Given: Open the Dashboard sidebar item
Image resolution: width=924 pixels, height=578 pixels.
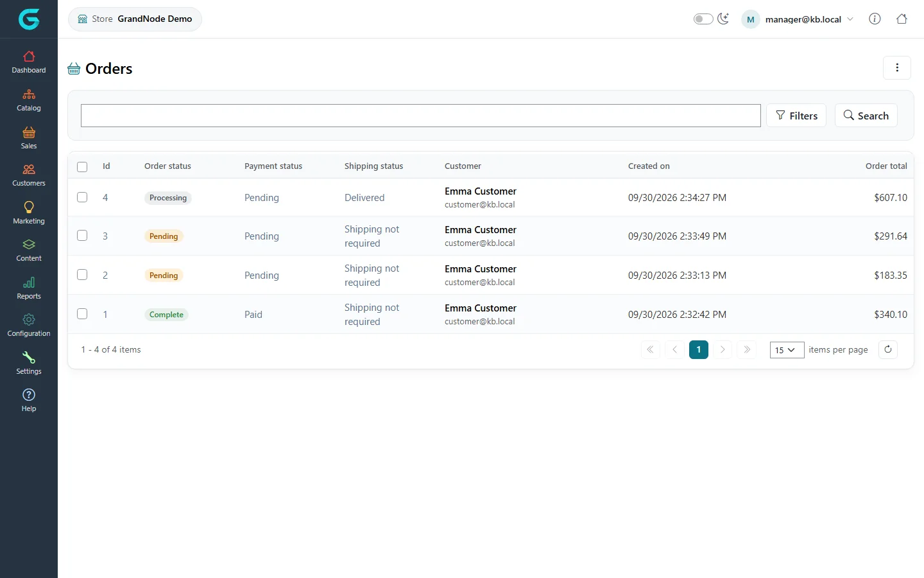Looking at the screenshot, I should pos(29,62).
